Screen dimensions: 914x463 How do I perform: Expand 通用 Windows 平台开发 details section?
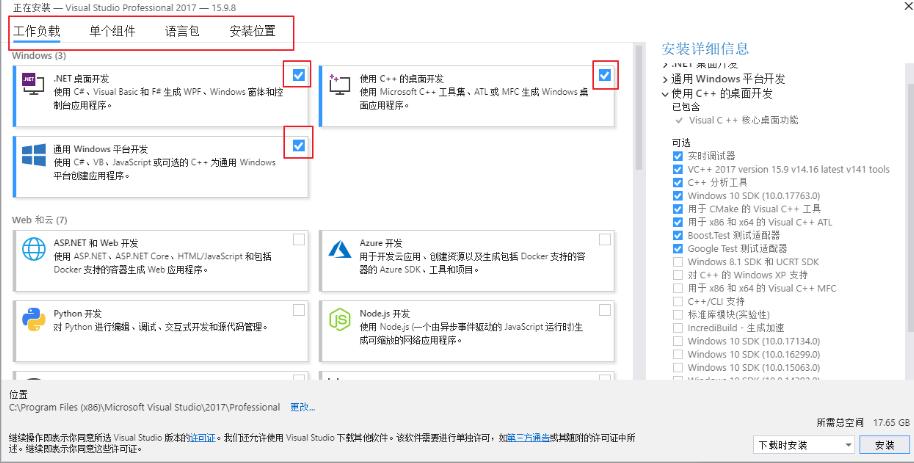665,79
